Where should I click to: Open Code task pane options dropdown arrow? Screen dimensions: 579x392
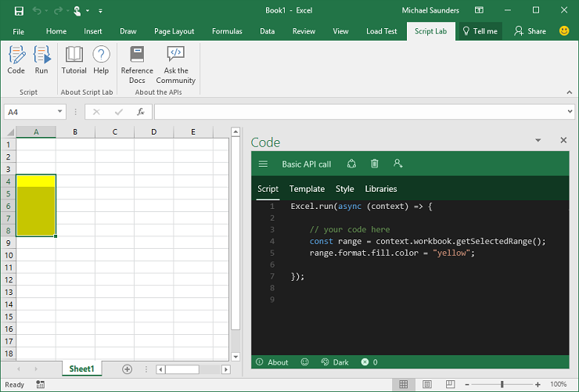538,140
